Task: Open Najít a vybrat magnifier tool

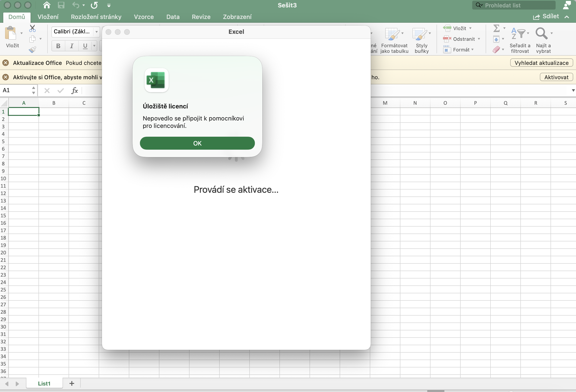Action: 541,33
